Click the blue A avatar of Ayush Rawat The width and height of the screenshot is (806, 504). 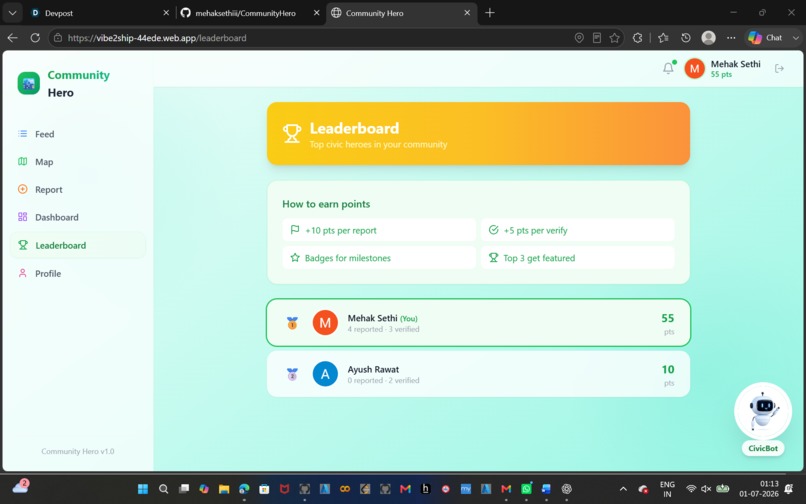tap(325, 374)
